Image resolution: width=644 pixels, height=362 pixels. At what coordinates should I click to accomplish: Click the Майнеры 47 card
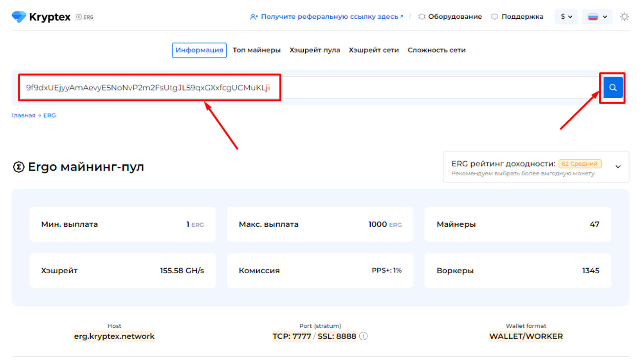point(518,224)
